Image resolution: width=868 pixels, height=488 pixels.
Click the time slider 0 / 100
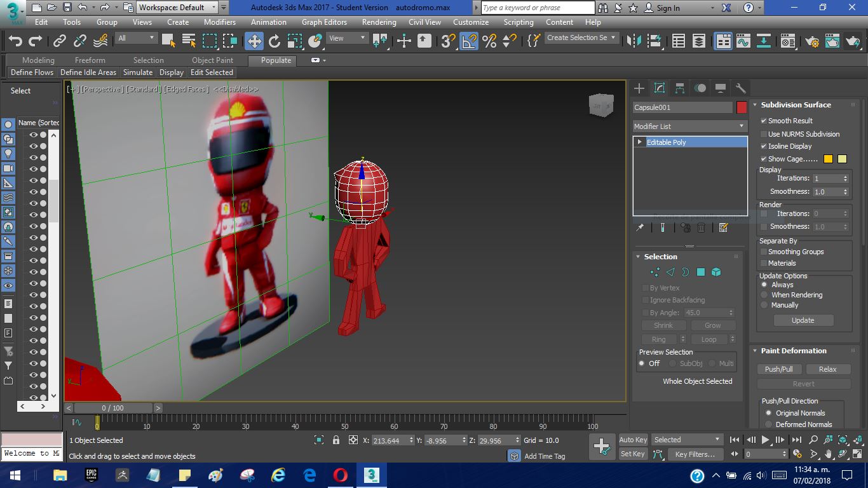[x=112, y=408]
